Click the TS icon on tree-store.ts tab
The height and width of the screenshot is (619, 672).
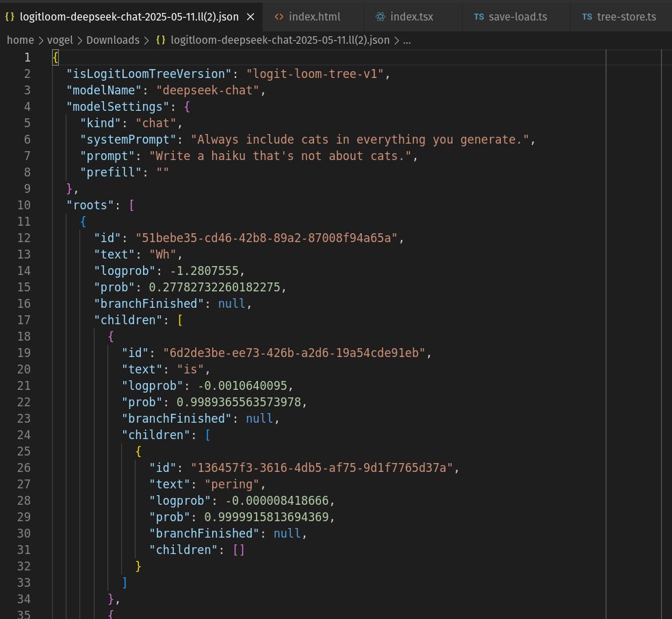click(x=587, y=16)
